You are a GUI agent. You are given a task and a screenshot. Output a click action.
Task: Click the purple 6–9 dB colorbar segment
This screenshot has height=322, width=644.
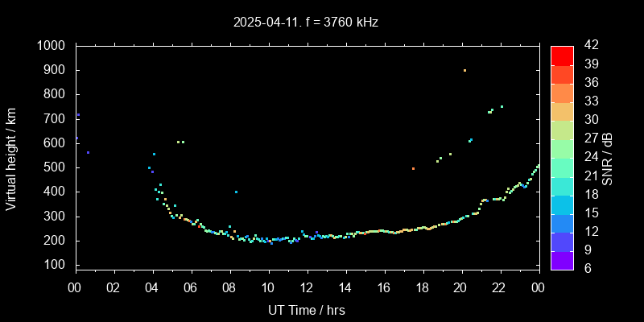click(562, 260)
